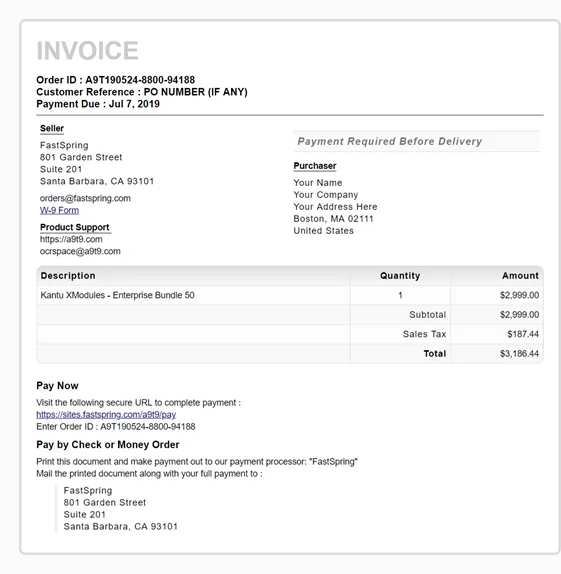Click the Boston, MA 02111 purchaser address

tap(333, 219)
